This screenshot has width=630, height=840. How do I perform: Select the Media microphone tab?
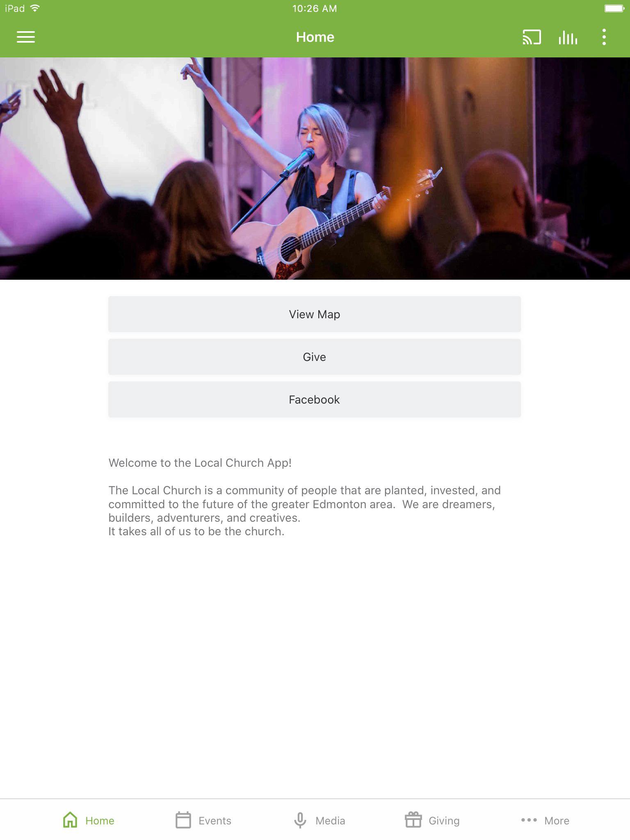click(320, 820)
